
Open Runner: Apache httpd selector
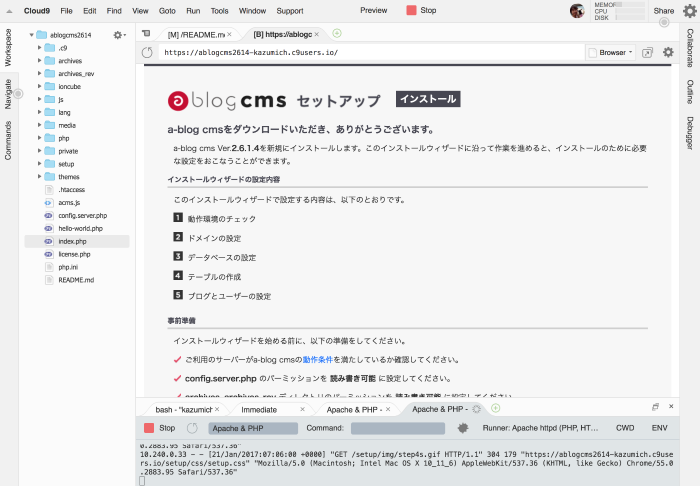coord(540,428)
